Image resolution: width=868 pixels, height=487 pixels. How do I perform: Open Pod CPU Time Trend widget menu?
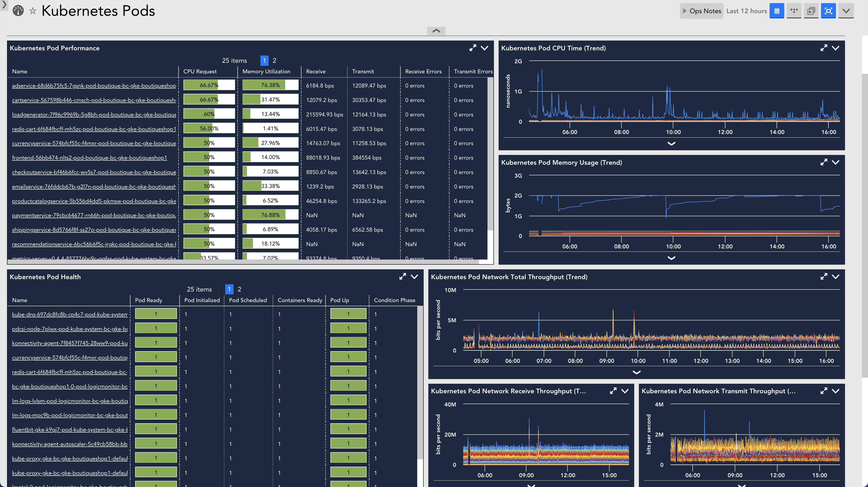[x=836, y=48]
